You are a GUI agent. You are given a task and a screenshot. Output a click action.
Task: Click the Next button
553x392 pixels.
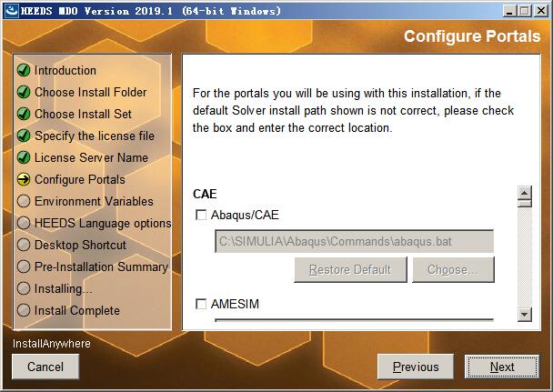point(502,367)
